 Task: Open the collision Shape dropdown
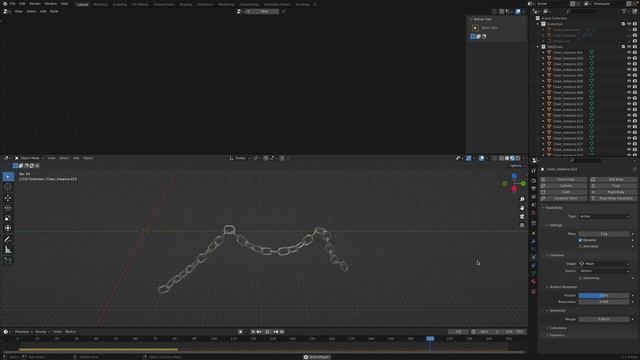[x=604, y=264]
